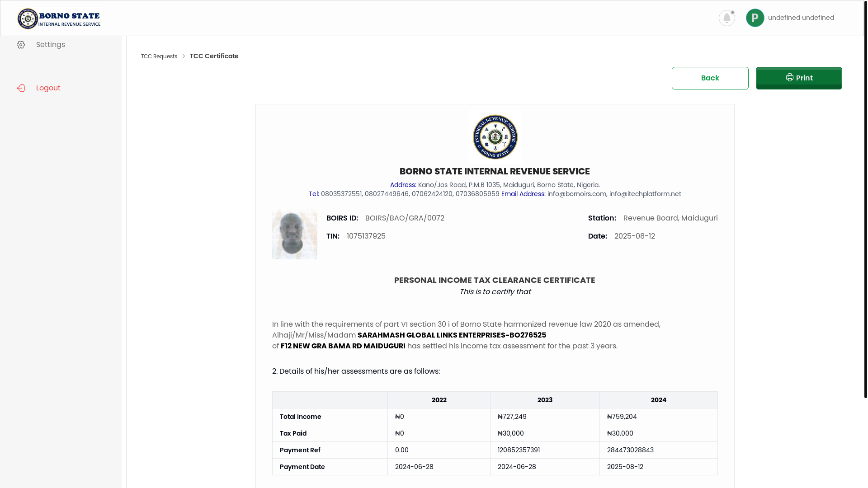The width and height of the screenshot is (868, 488).
Task: Click the page vertical scrollbar
Action: coord(865,199)
